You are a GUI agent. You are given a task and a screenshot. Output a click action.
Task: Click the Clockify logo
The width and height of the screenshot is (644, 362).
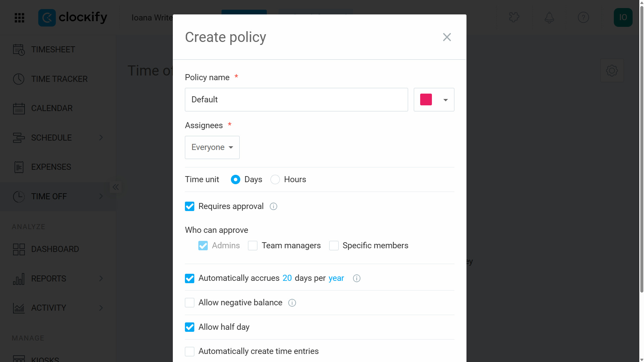(73, 17)
